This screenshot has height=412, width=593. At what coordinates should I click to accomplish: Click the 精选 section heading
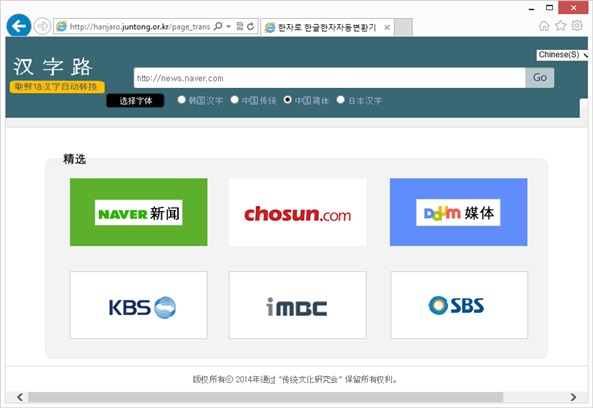[x=75, y=159]
